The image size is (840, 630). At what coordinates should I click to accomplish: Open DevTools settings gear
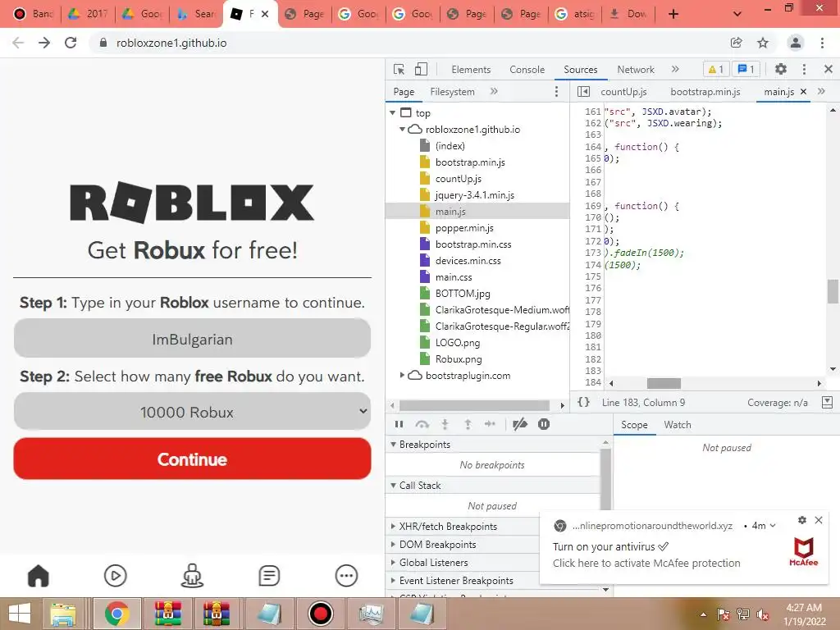781,69
